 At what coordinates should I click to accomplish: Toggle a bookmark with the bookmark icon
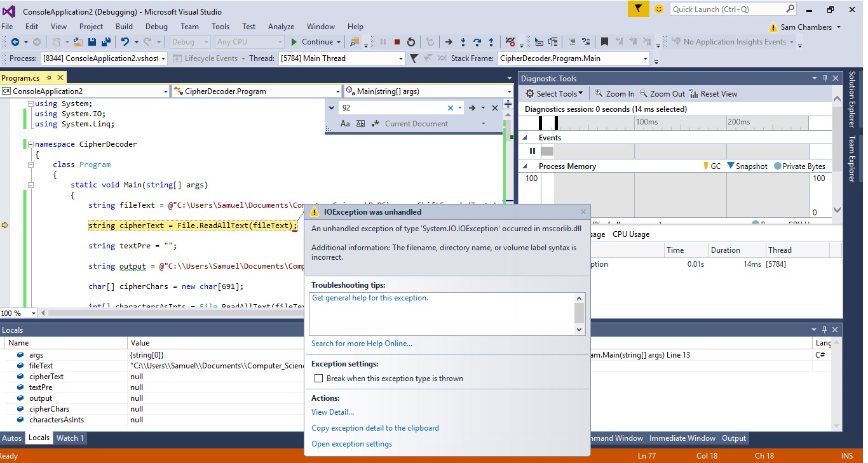click(x=604, y=42)
